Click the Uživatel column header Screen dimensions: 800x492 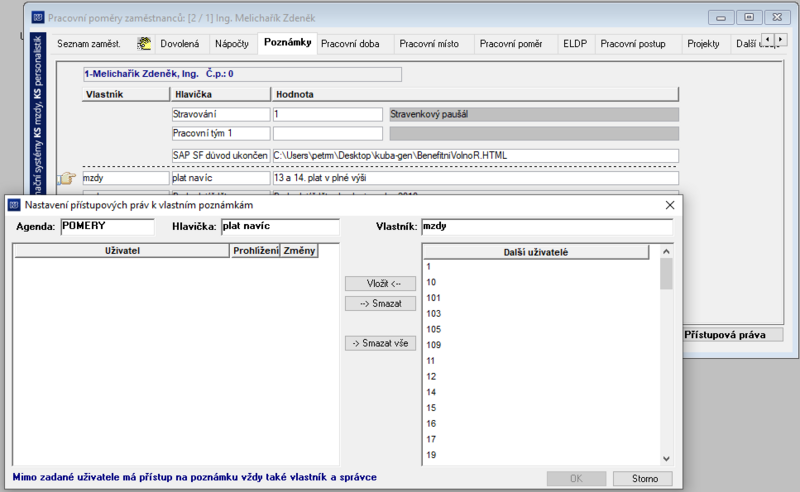pos(122,251)
